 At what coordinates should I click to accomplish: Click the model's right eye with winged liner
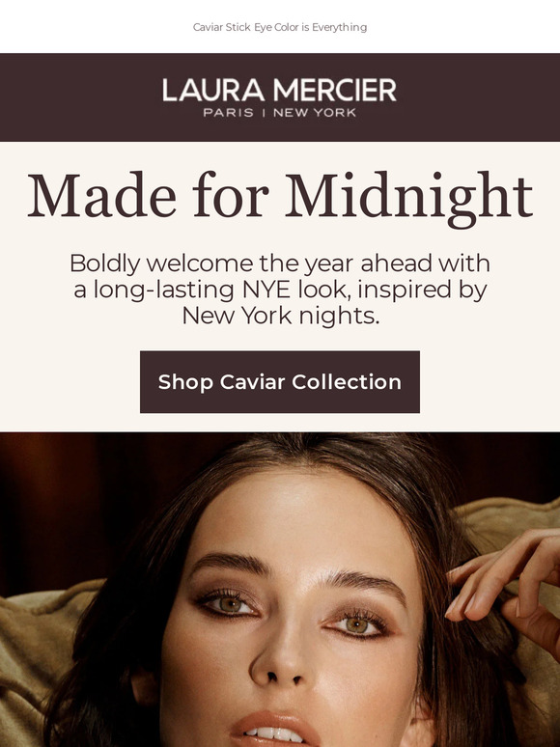[x=358, y=624]
